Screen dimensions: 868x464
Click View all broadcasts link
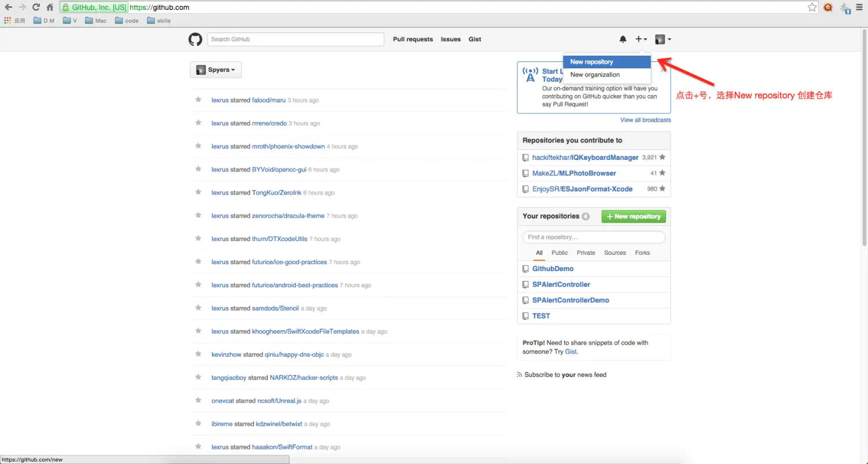pyautogui.click(x=646, y=120)
